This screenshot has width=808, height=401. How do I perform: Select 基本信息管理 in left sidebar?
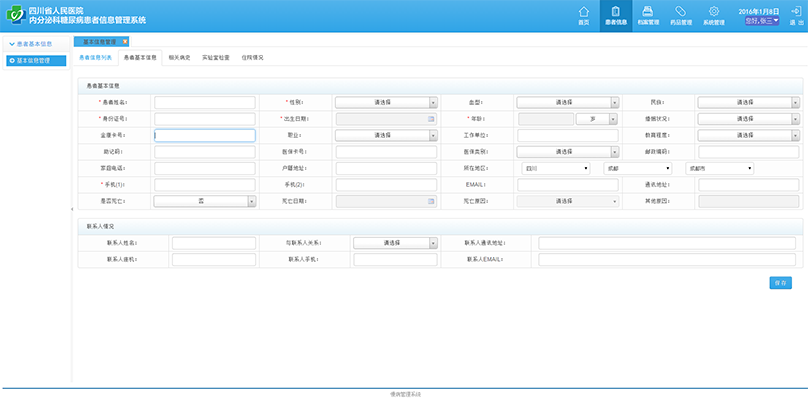point(35,61)
